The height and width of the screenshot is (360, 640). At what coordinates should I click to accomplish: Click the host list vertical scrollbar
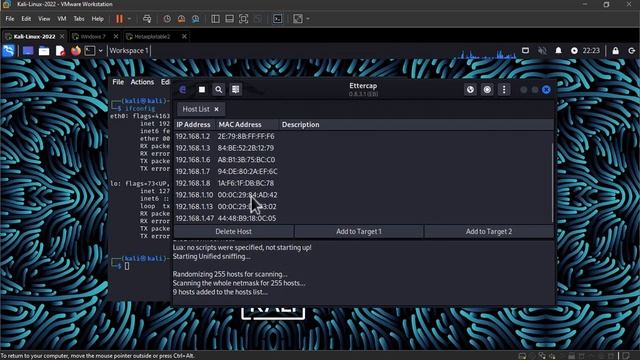(x=553, y=183)
